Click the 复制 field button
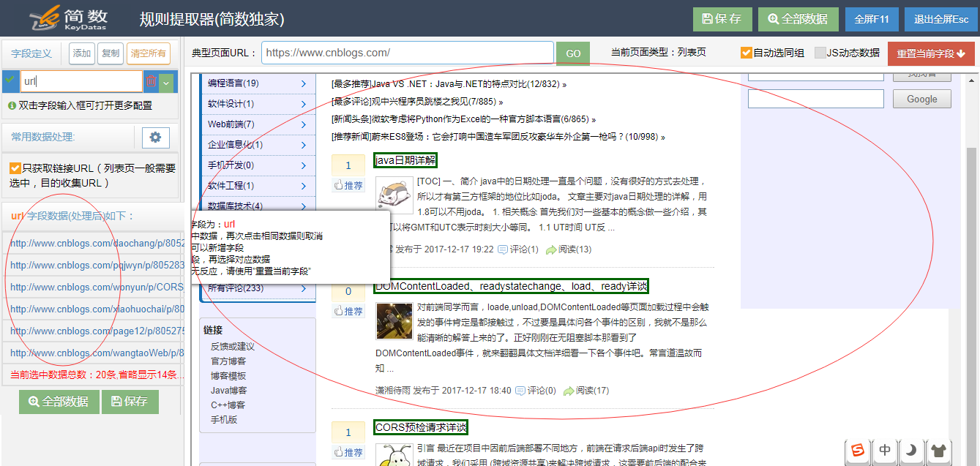 (111, 53)
